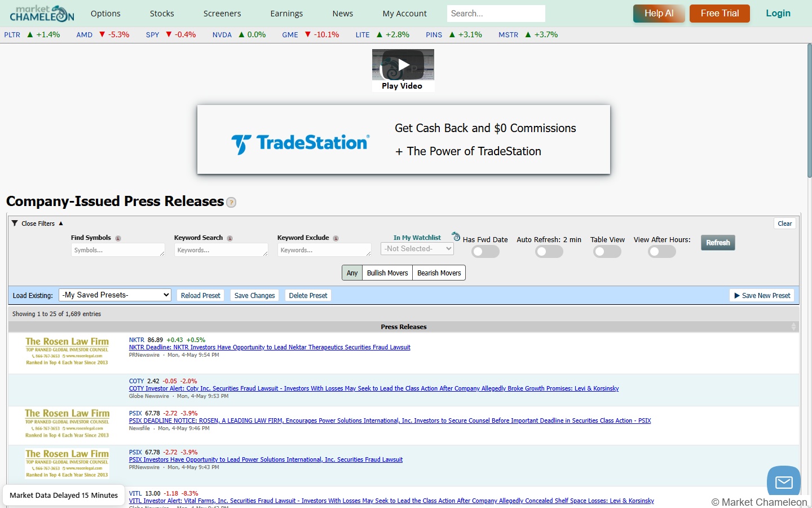Toggle the Has Fwd Date switch

click(x=486, y=252)
